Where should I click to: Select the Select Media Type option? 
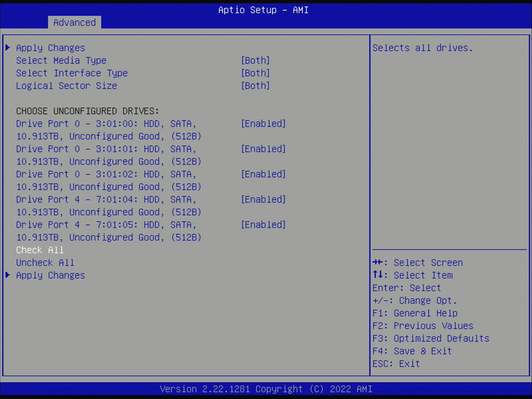[61, 61]
